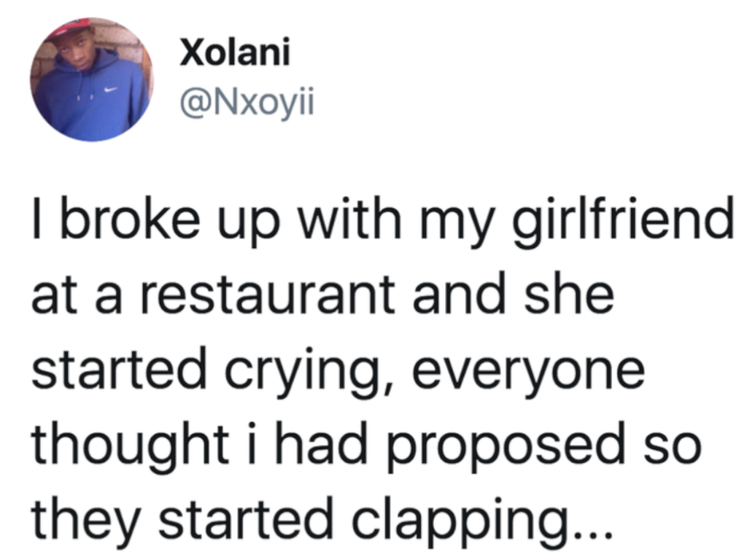Click the display name Xolani
Image resolution: width=747 pixels, height=560 pixels.
tap(234, 54)
